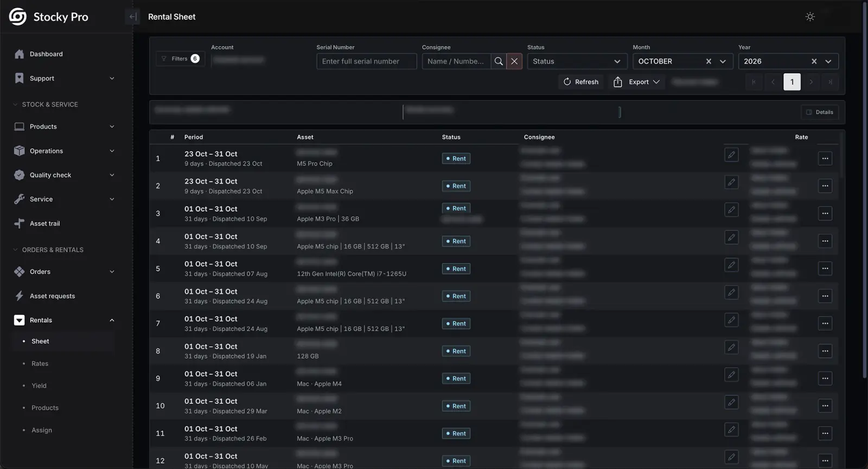Open the Rates subpage under Rentals
868x469 pixels.
[x=40, y=364]
